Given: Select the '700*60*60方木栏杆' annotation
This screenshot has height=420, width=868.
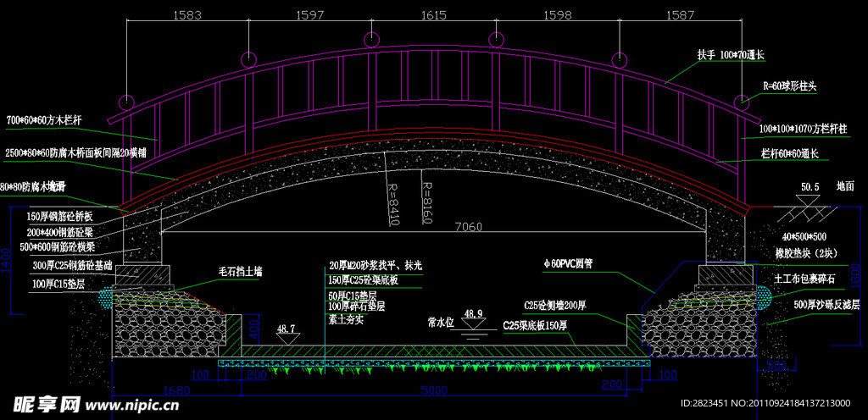Looking at the screenshot, I should pyautogui.click(x=44, y=120).
